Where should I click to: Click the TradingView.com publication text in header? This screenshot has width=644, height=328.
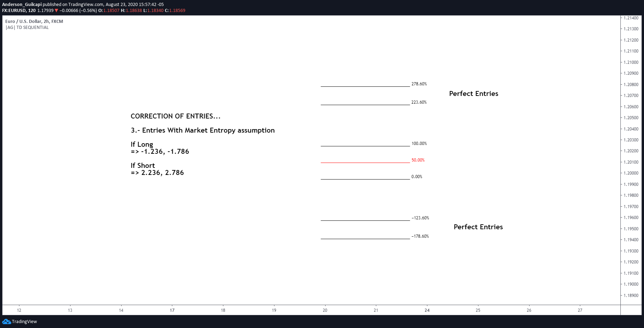[x=86, y=5]
